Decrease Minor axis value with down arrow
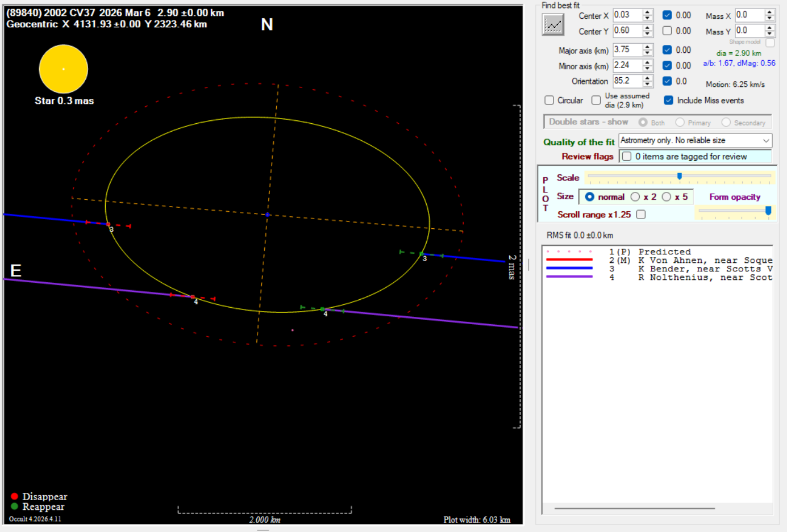This screenshot has width=787, height=532. [x=647, y=69]
